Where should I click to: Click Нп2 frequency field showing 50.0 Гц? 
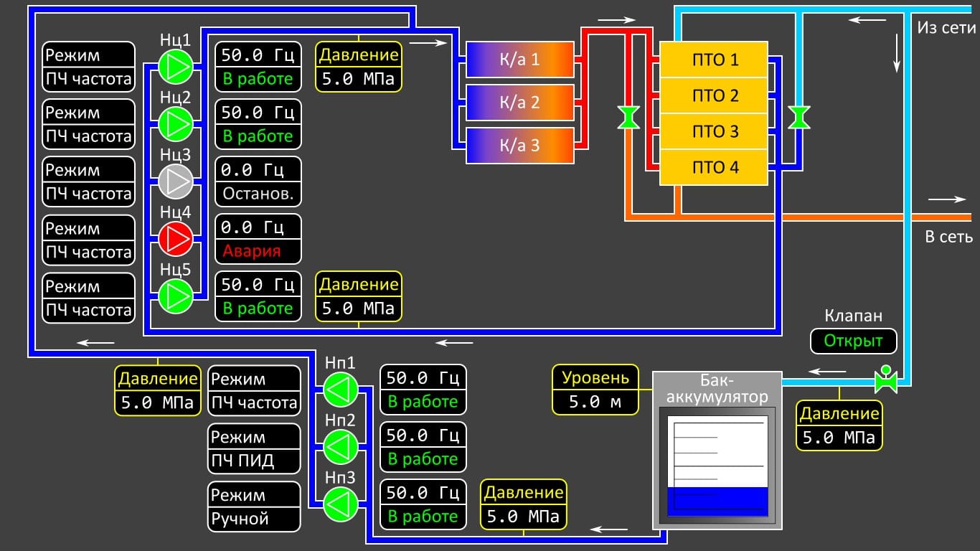tap(423, 435)
